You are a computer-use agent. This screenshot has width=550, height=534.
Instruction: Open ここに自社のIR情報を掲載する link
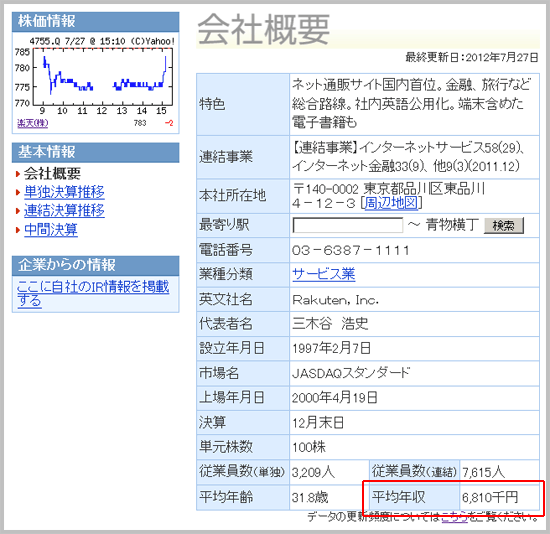pyautogui.click(x=93, y=294)
